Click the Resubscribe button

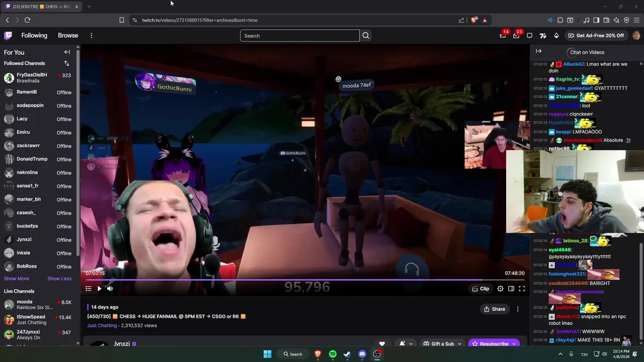tap(494, 344)
